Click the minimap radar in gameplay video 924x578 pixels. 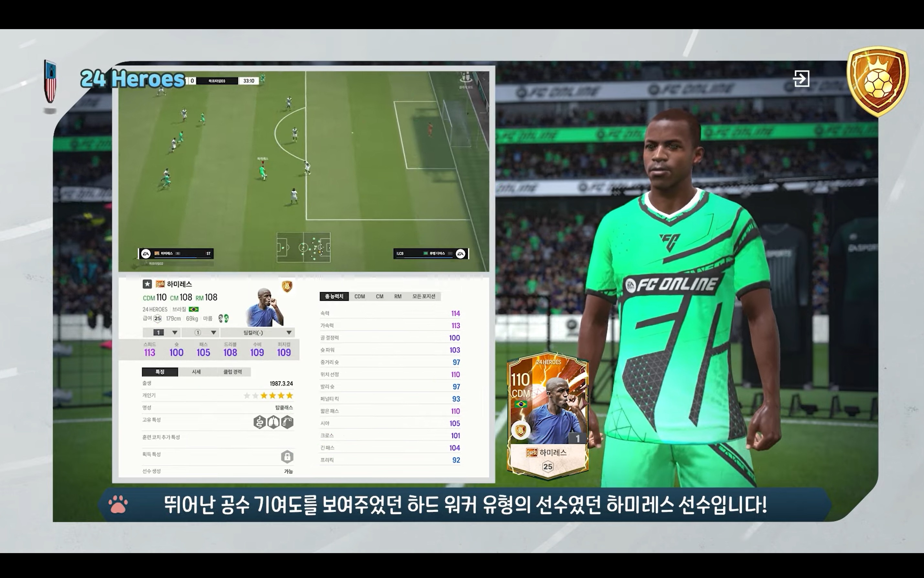[x=303, y=247]
